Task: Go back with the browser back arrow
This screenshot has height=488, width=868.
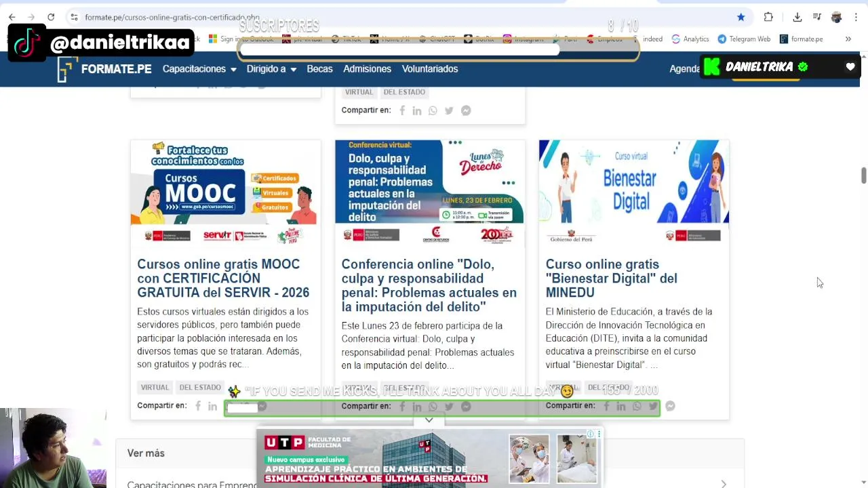Action: click(x=12, y=17)
